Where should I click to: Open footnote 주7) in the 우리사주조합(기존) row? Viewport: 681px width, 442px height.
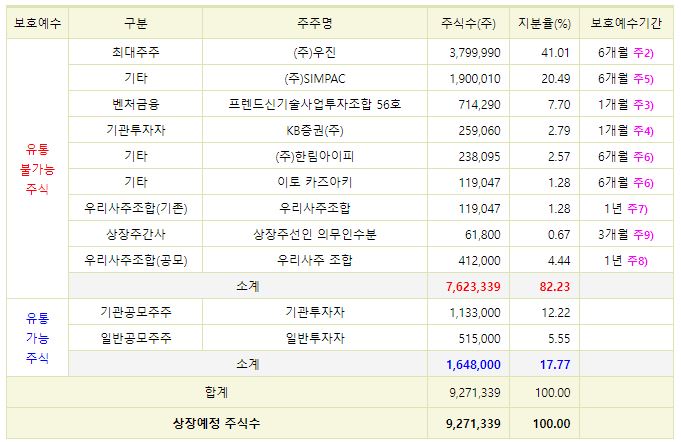[638, 209]
